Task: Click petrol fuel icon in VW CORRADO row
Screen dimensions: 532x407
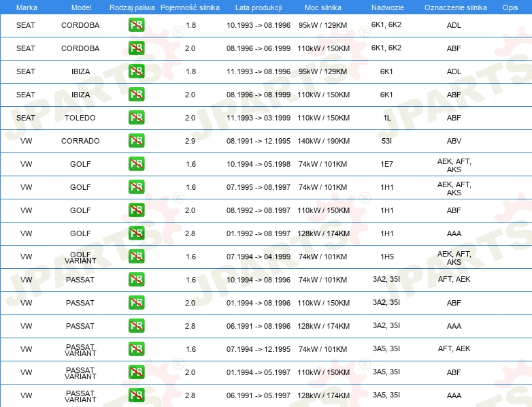Action: [x=136, y=140]
